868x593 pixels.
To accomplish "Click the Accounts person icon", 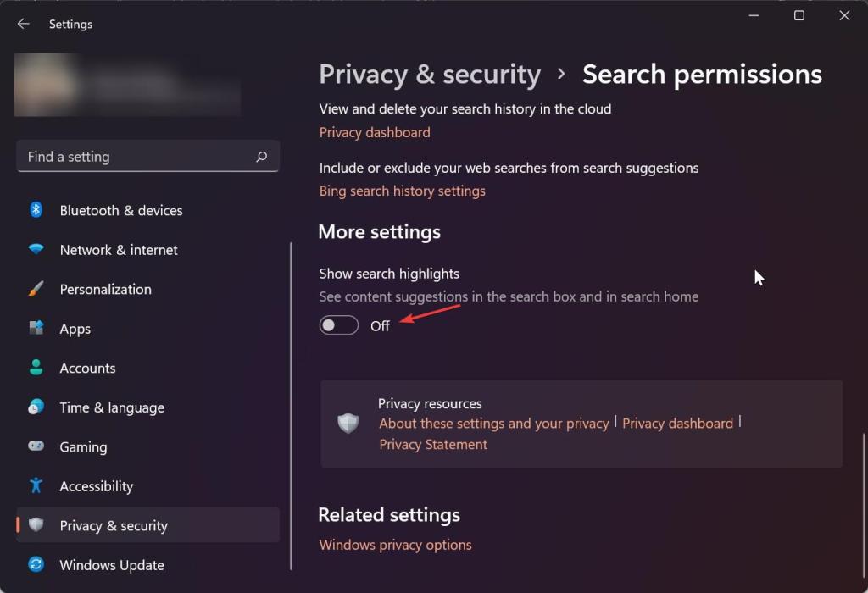I will [36, 368].
